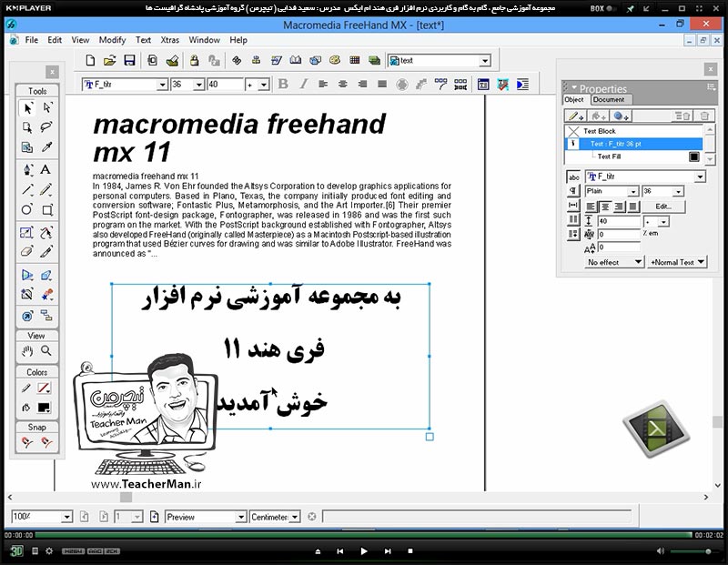
Task: Select the Zoom magnifier tool
Action: pos(46,351)
